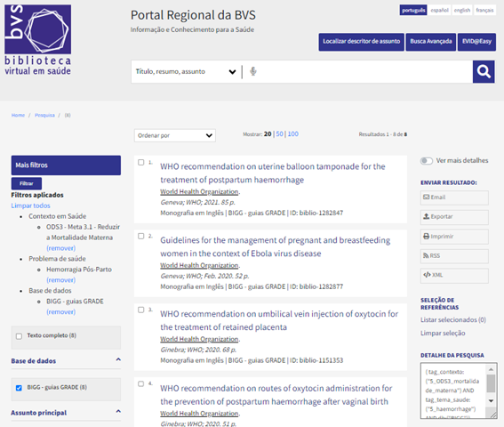This screenshot has width=504, height=427.
Task: Open the Título, resumo, assunto field selector
Action: (x=186, y=71)
